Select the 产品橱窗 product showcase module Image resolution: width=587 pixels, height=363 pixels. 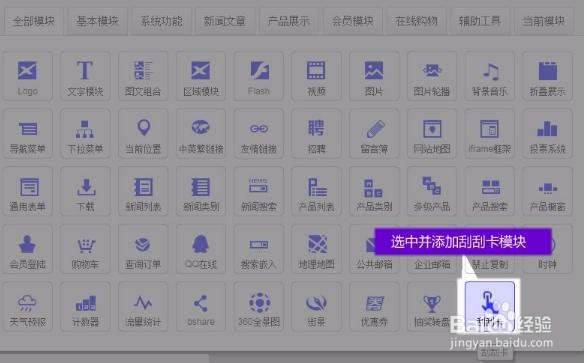coord(547,192)
